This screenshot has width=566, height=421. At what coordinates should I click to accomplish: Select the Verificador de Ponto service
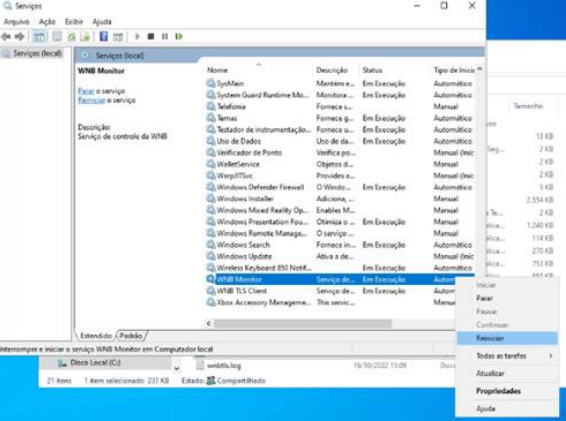(339, 153)
